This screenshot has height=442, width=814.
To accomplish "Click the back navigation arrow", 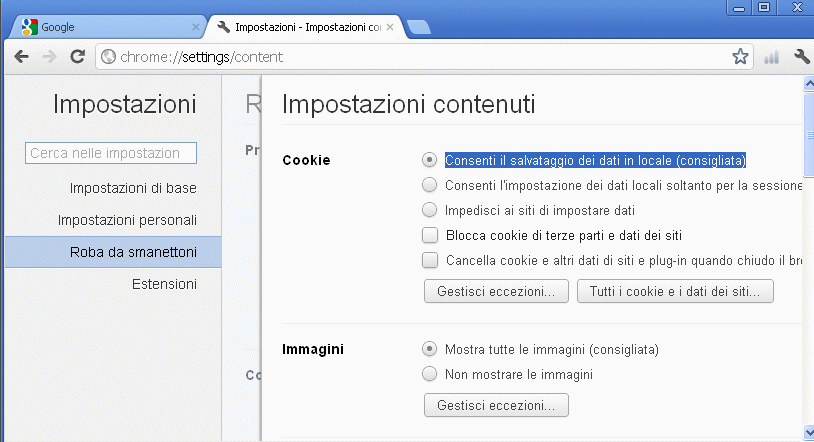I will click(x=21, y=57).
